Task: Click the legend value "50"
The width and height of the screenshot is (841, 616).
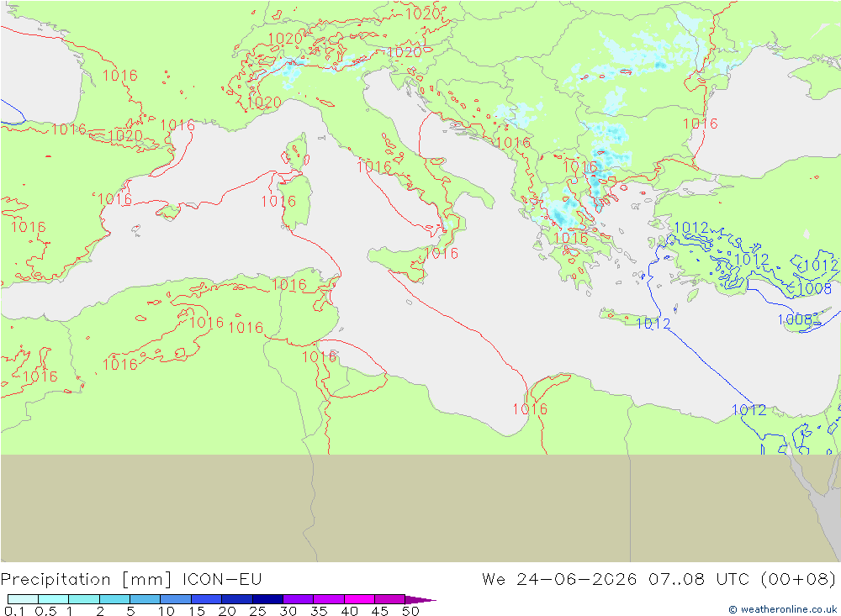Action: point(410,611)
